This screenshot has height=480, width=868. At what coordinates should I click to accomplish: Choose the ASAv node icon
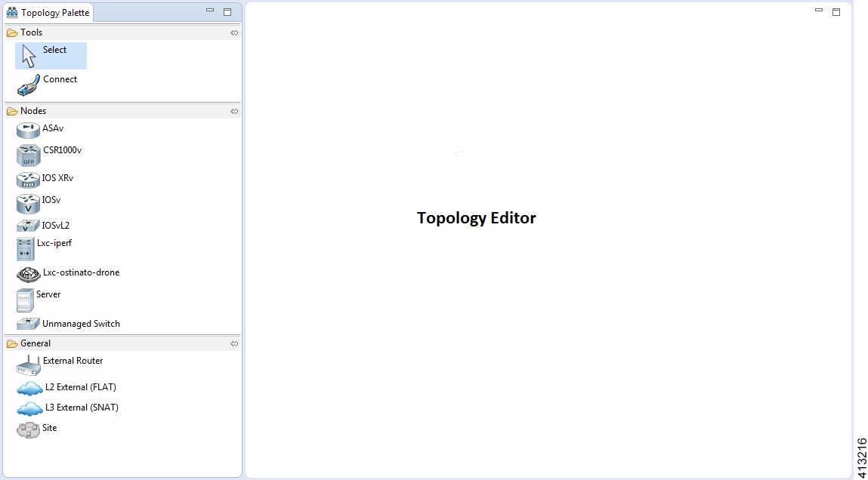(28, 130)
